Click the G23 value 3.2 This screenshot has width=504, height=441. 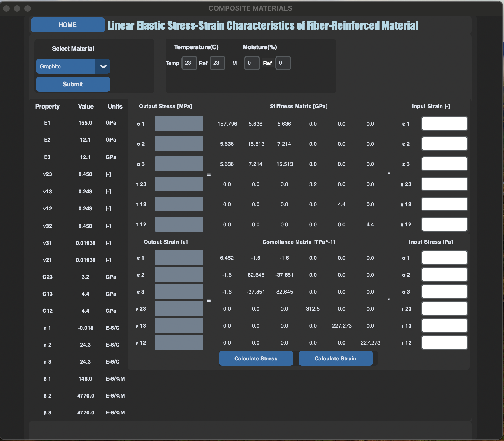85,277
